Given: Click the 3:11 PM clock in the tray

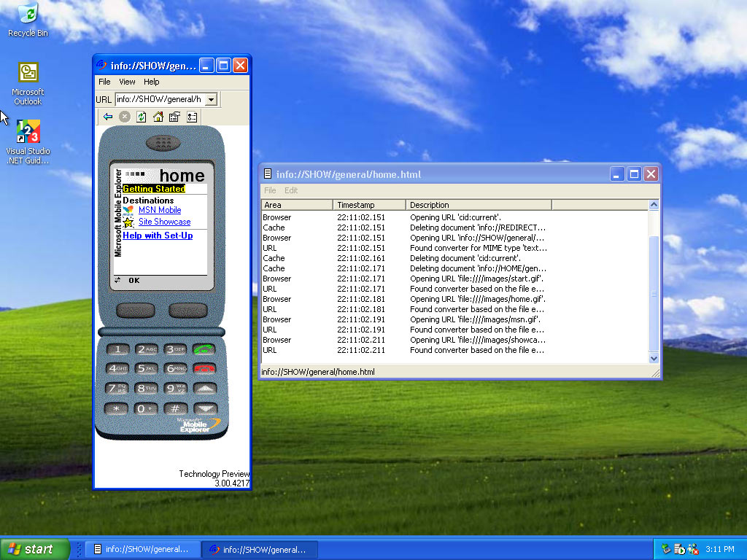Looking at the screenshot, I should pos(720,549).
